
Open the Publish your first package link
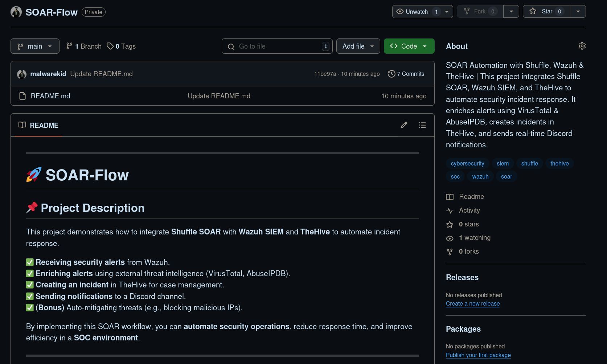pyautogui.click(x=478, y=355)
